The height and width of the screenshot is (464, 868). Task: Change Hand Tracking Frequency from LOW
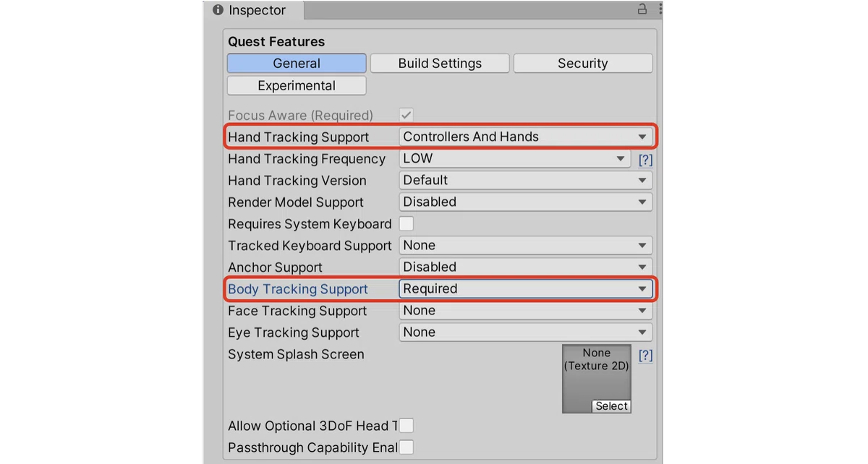tap(515, 158)
